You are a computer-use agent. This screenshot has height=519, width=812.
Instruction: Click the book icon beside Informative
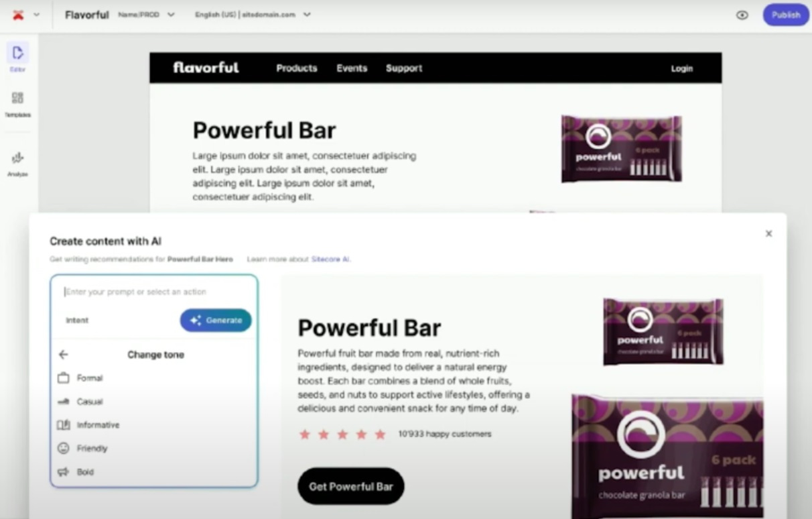click(64, 425)
